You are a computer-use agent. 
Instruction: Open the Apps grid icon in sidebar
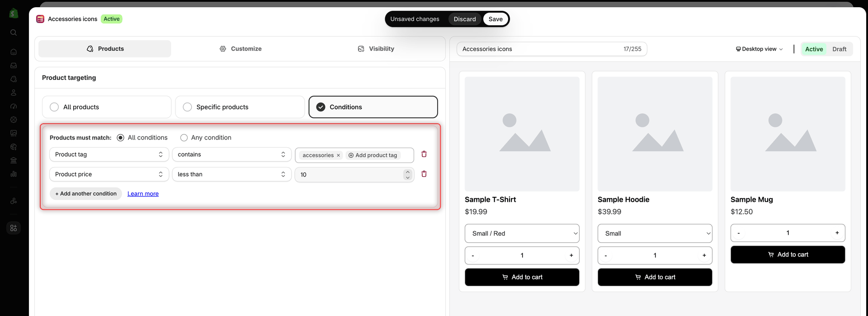tap(14, 228)
